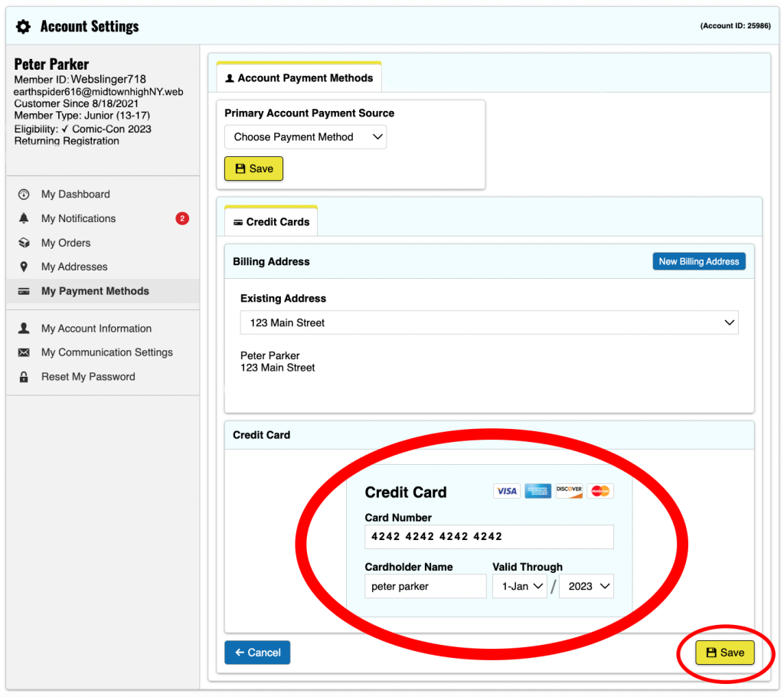Open the expiration month dropdown
This screenshot has width=784, height=697.
519,587
